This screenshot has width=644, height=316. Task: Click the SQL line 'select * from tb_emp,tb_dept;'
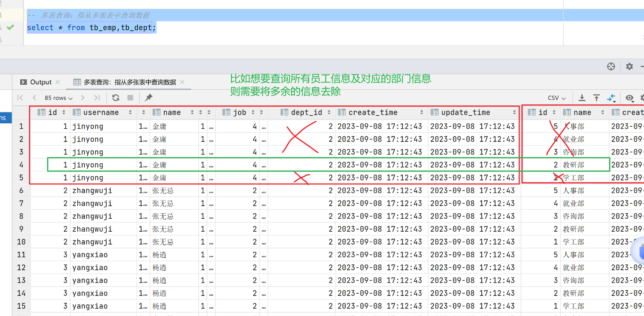point(91,28)
